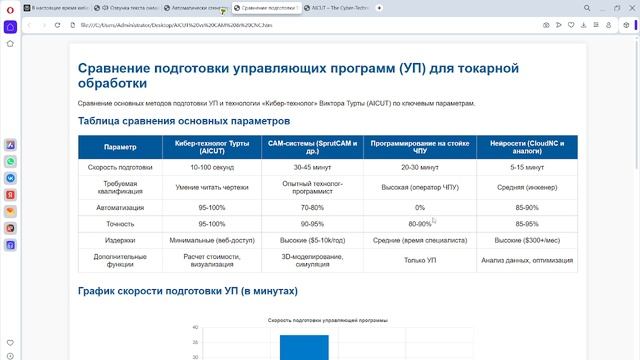Viewport: 640px width, 360px height.
Task: Click 'Нейросети (CloudNC и аналоги)' header
Action: 527,147
